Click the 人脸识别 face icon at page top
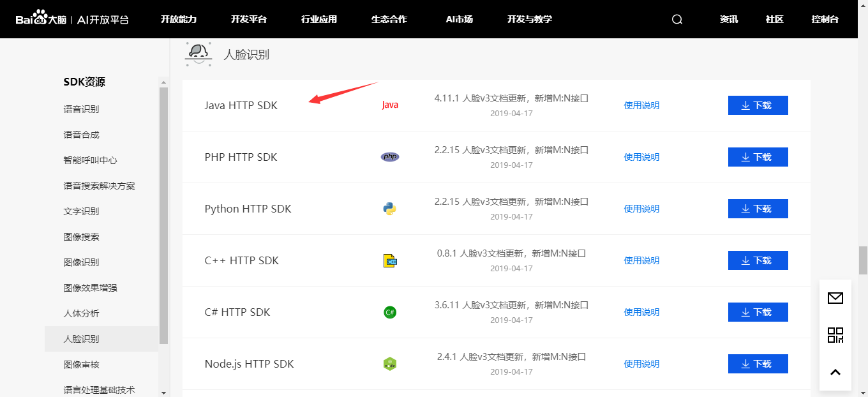This screenshot has width=868, height=397. (200, 54)
